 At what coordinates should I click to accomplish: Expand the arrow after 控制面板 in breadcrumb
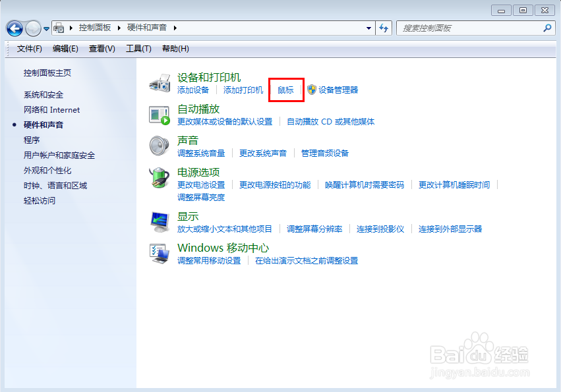coord(119,28)
